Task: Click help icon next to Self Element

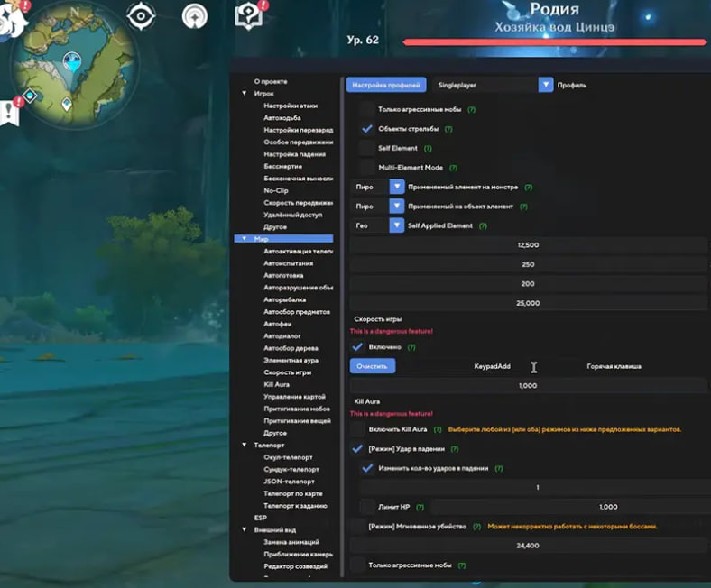Action: click(x=428, y=148)
